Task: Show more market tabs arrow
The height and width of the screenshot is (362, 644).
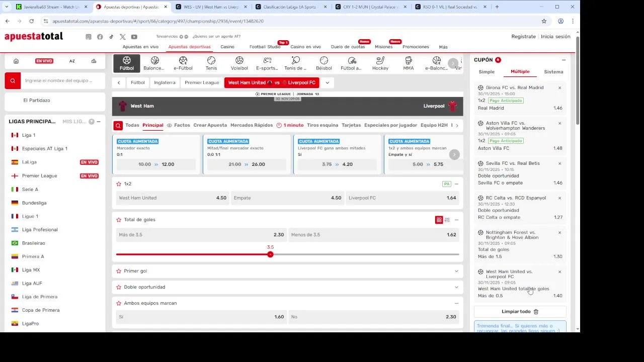Action: (x=457, y=125)
